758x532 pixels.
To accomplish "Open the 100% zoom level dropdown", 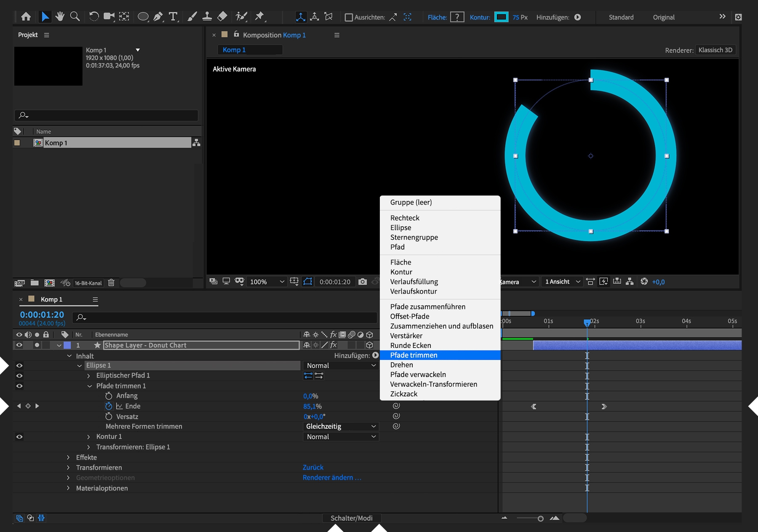I will click(267, 282).
